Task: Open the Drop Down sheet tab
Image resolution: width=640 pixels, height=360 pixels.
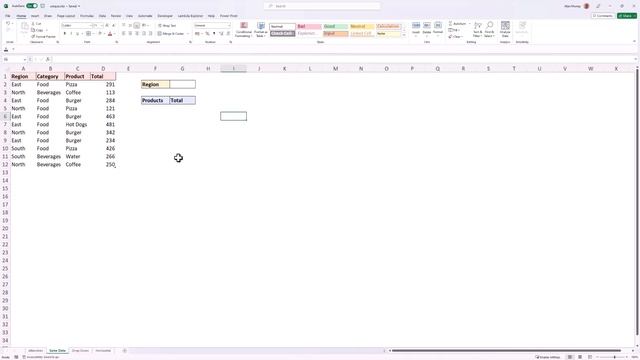Action: tap(80, 351)
